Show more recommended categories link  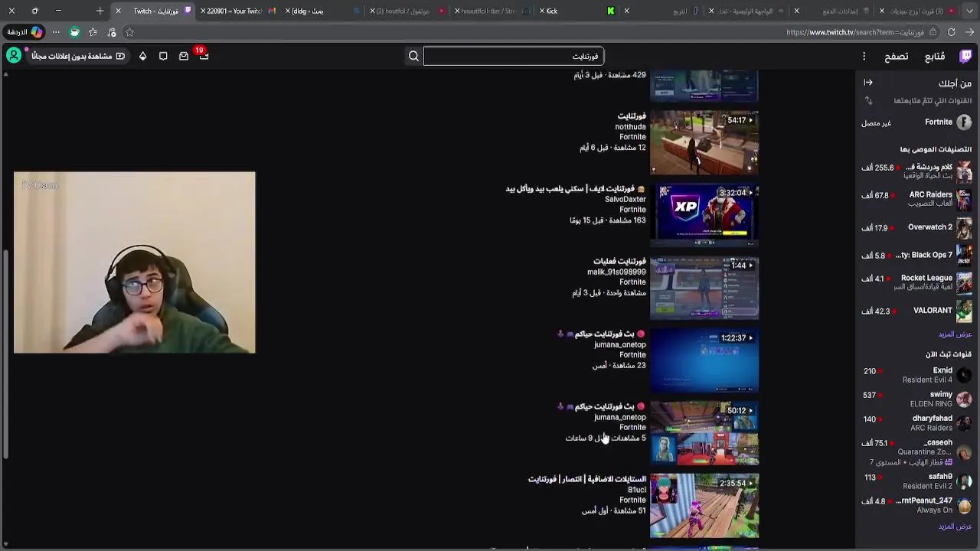coord(955,334)
